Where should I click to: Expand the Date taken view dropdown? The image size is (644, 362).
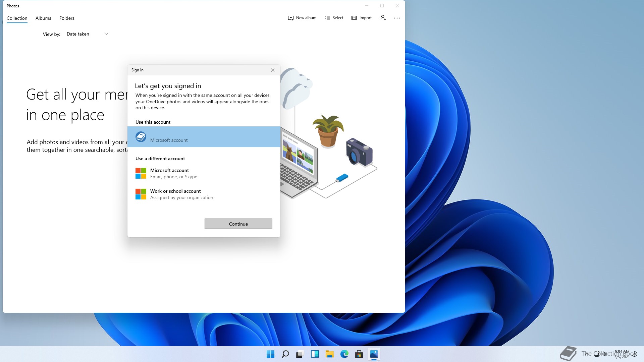[87, 34]
